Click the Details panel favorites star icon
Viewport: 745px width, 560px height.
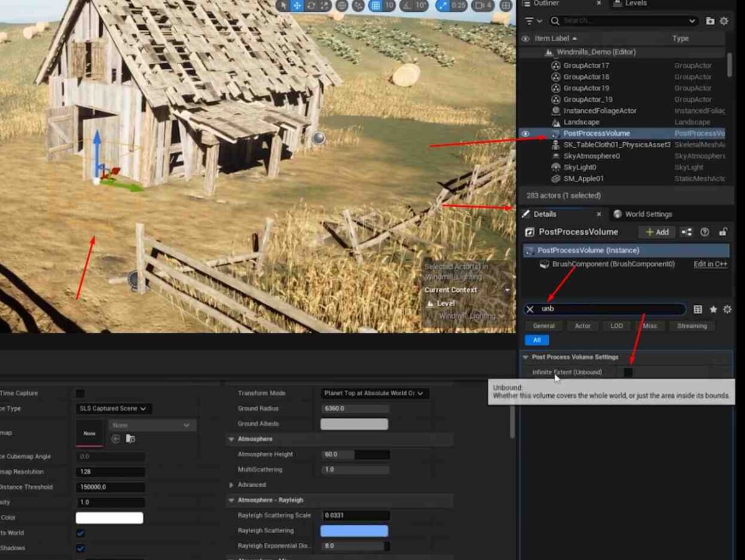coord(713,309)
